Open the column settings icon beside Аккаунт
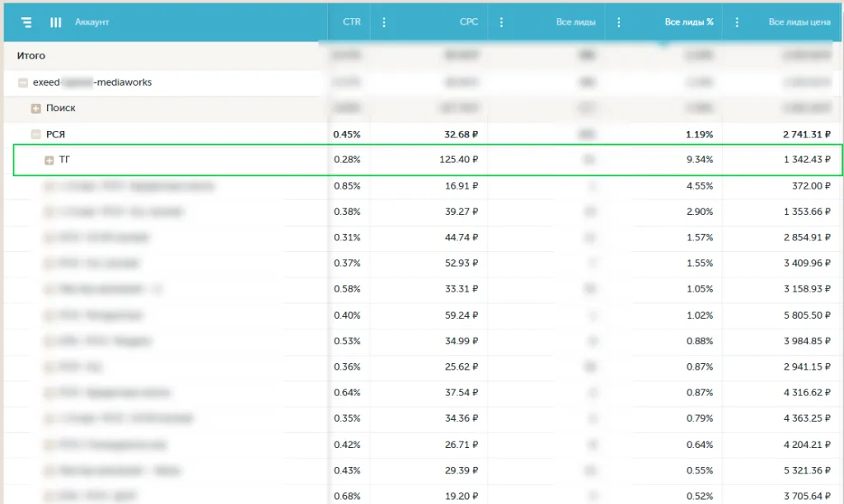Screen dimensions: 844x504 pyautogui.click(x=56, y=22)
